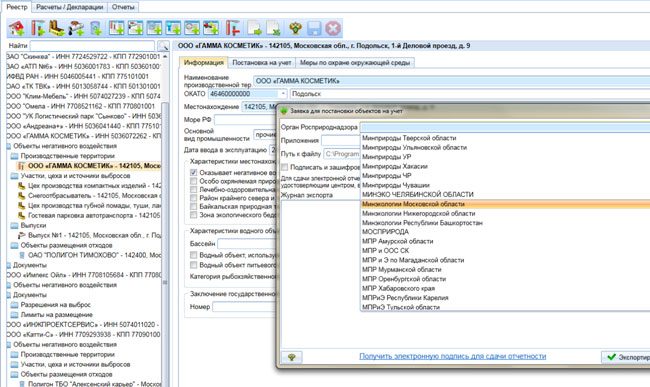The width and height of the screenshot is (650, 387).
Task: Click the emblem button in dialog footer
Action: (291, 357)
